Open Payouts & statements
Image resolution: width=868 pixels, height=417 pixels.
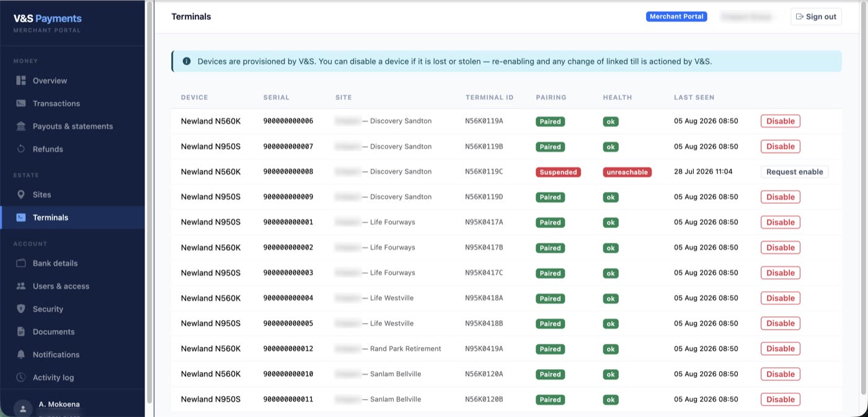click(73, 126)
